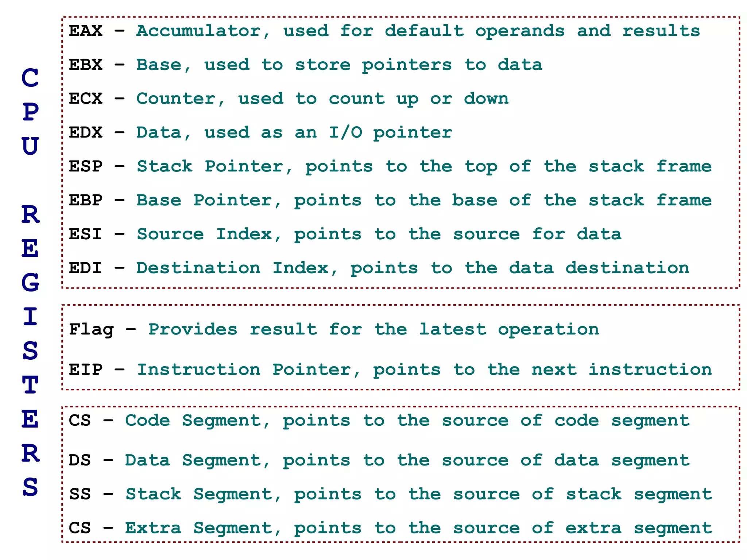Click the letter C in vertical CPU title
The width and height of the screenshot is (747, 560).
tap(30, 78)
